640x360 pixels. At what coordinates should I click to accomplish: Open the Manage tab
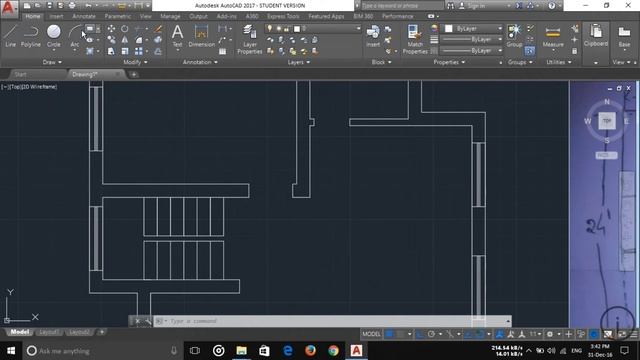(x=170, y=16)
